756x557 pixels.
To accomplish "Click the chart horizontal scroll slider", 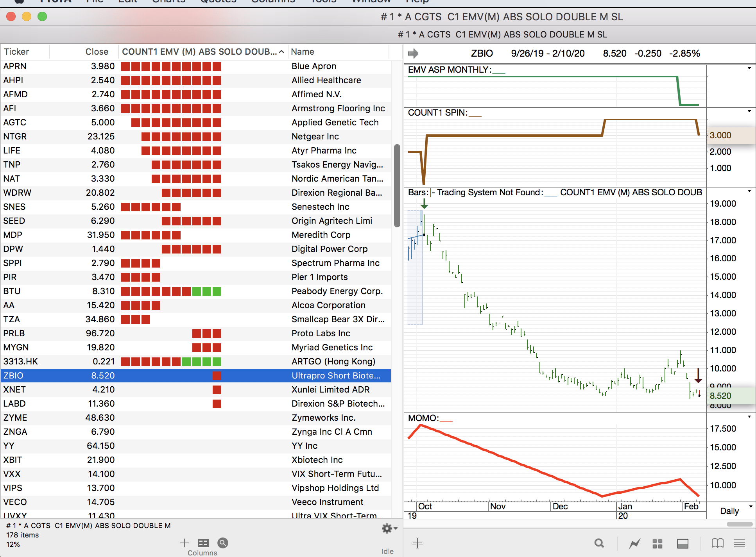I will click(739, 524).
